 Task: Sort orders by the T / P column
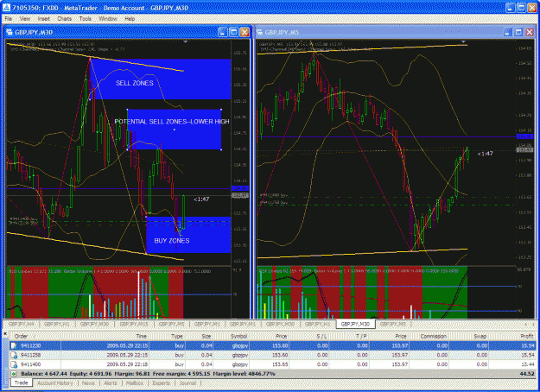(349, 336)
